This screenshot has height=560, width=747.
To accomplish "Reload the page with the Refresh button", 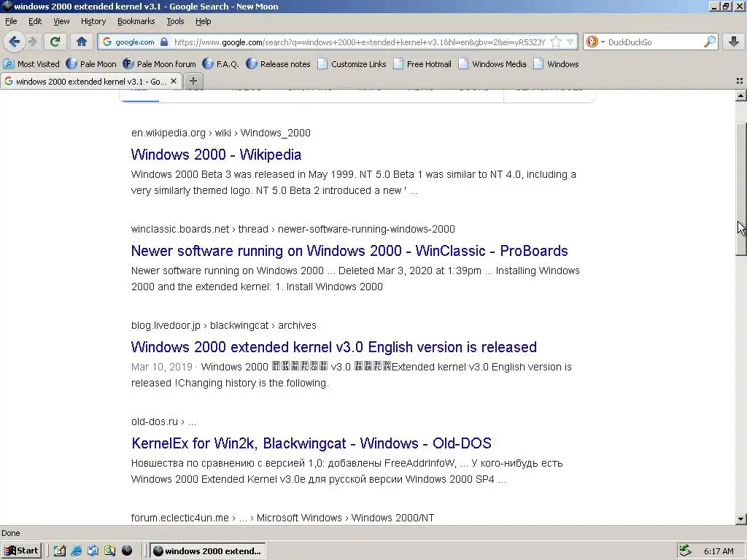I will click(x=55, y=42).
